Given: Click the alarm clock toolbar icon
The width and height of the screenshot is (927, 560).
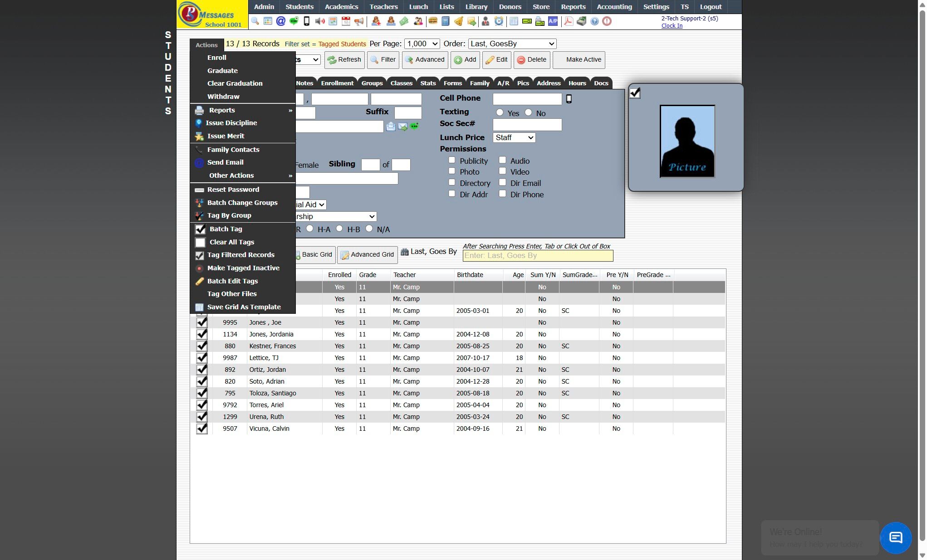Looking at the screenshot, I should pos(499,21).
